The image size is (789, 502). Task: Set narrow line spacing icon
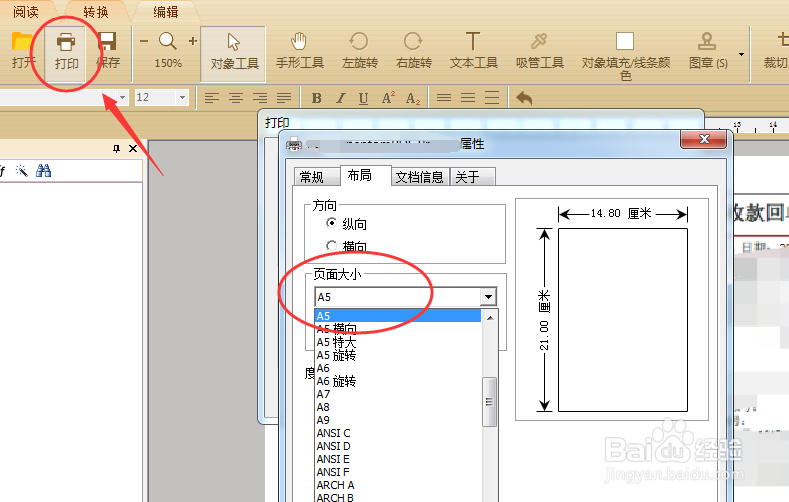443,98
